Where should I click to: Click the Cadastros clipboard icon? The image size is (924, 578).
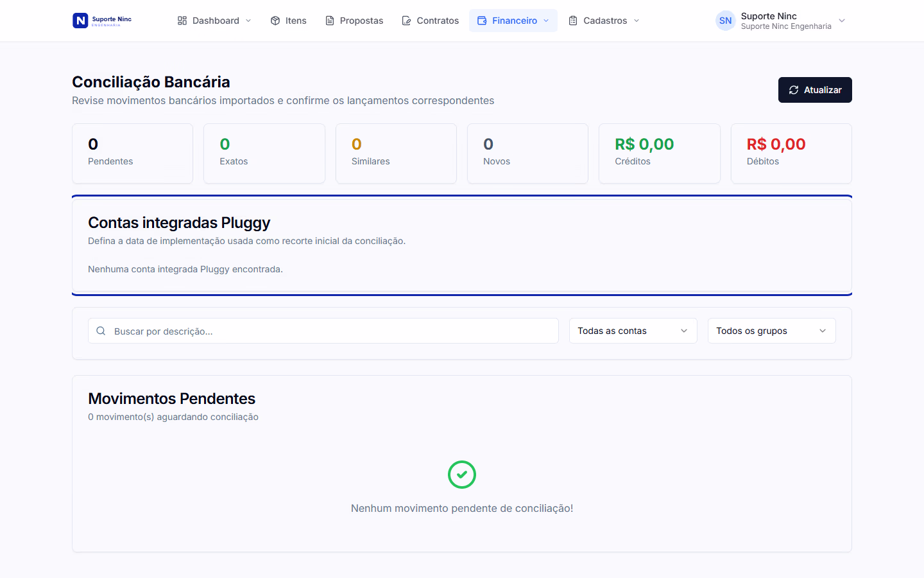(573, 21)
